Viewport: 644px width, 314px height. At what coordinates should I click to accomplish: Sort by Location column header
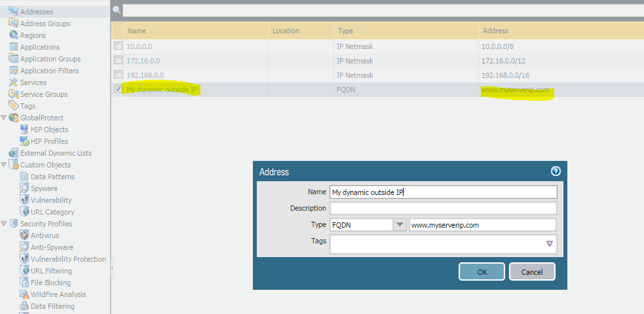click(301, 31)
